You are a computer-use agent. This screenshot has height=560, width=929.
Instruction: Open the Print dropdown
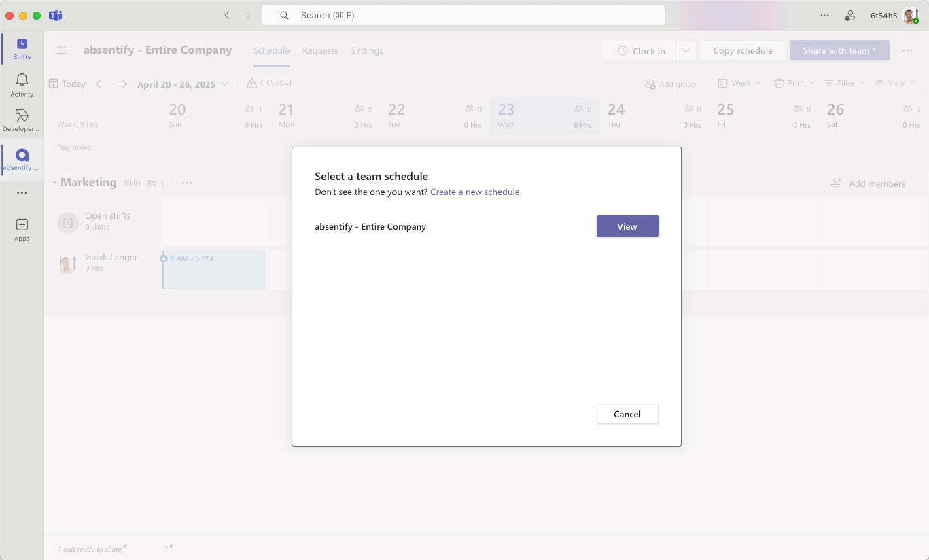click(794, 83)
